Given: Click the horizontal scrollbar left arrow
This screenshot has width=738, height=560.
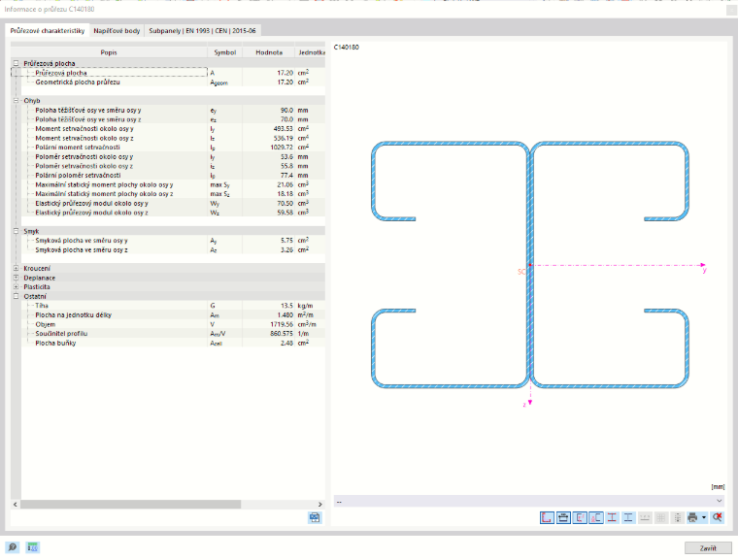Looking at the screenshot, I should pos(16,505).
